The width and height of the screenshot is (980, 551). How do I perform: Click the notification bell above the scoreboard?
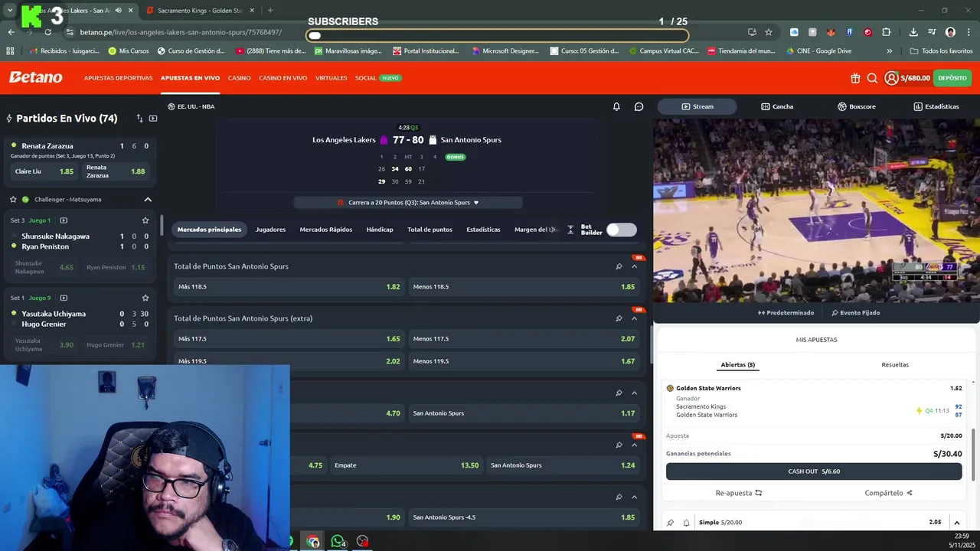616,106
